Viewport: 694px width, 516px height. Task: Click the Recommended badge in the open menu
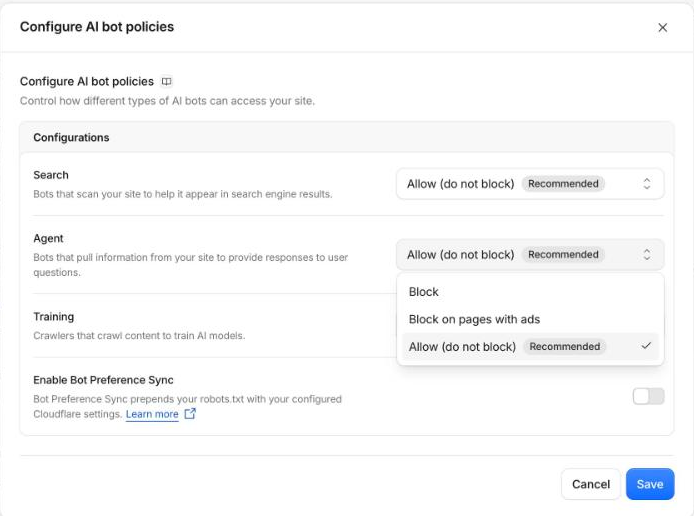(565, 347)
